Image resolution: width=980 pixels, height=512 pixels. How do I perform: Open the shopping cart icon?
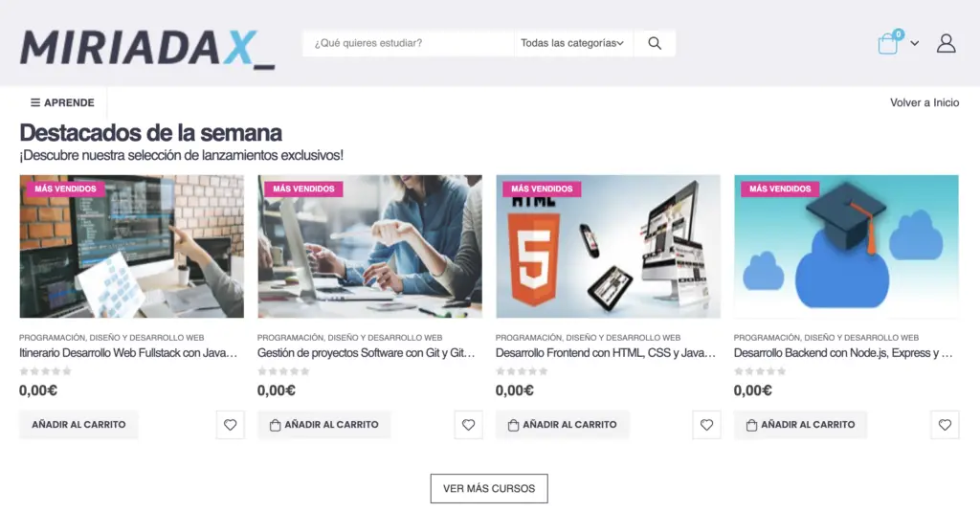coord(890,43)
